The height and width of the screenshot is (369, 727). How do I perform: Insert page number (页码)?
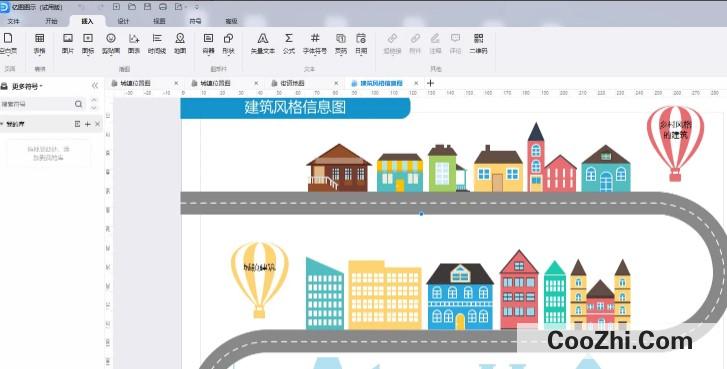click(341, 43)
